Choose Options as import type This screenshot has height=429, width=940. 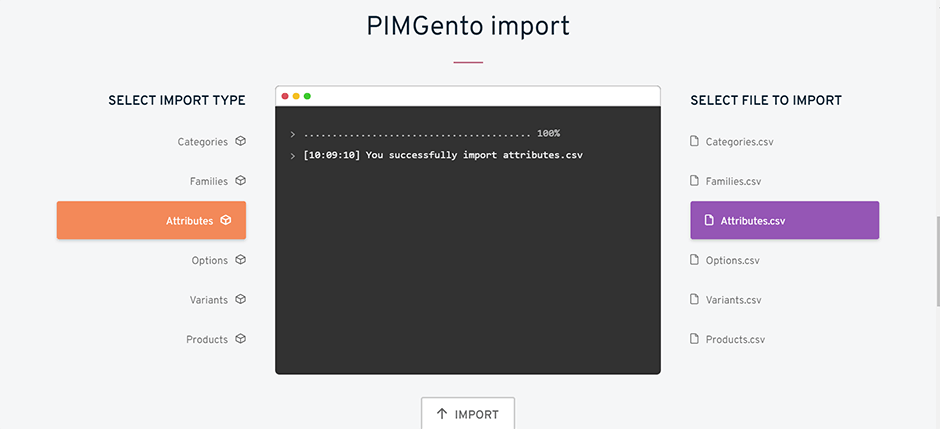click(x=210, y=261)
